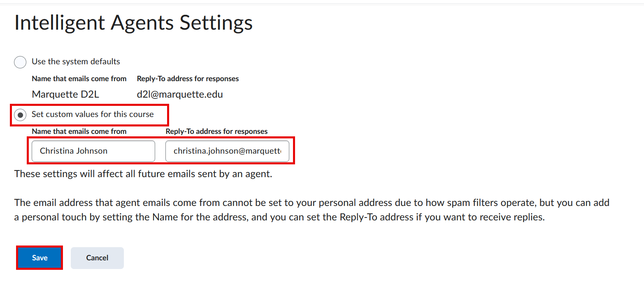Image resolution: width=644 pixels, height=283 pixels.
Task: Click the spam filters explanation sentence
Action: [312, 203]
